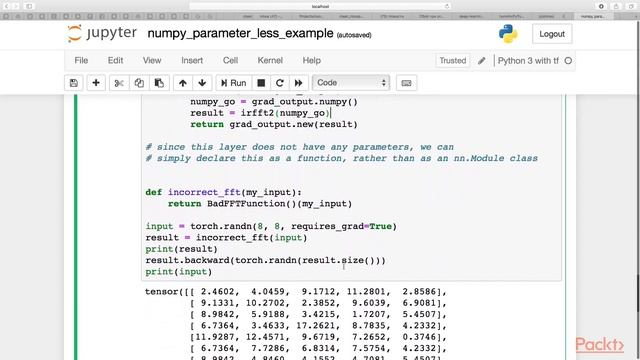Click the 'return BadFFTFunction()(my_input)' line
This screenshot has width=640, height=360.
click(x=260, y=204)
